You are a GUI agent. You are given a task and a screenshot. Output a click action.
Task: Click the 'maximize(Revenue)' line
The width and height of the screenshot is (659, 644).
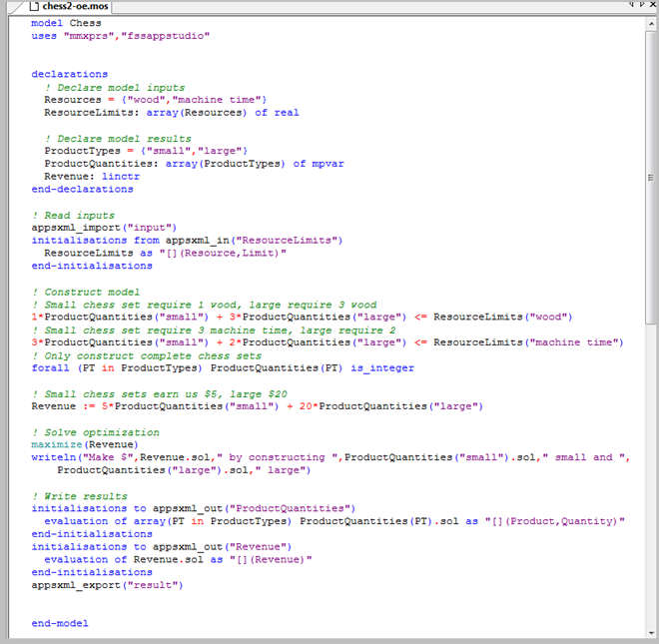(85, 444)
